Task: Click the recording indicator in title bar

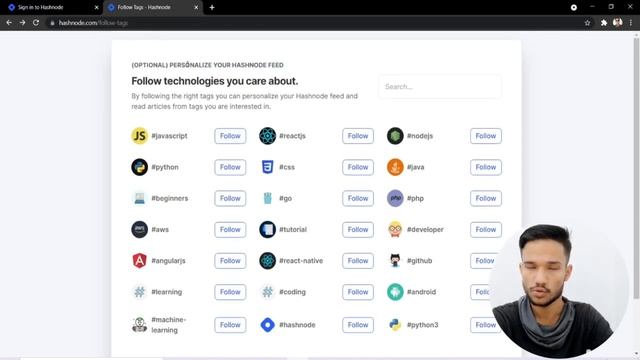Action: (573, 7)
